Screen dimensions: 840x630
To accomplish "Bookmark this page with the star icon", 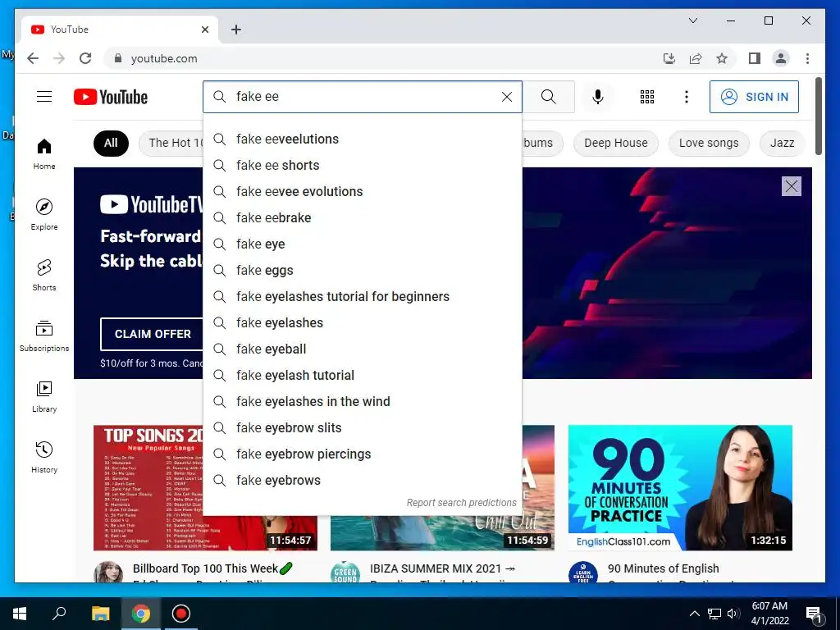I will tap(722, 58).
